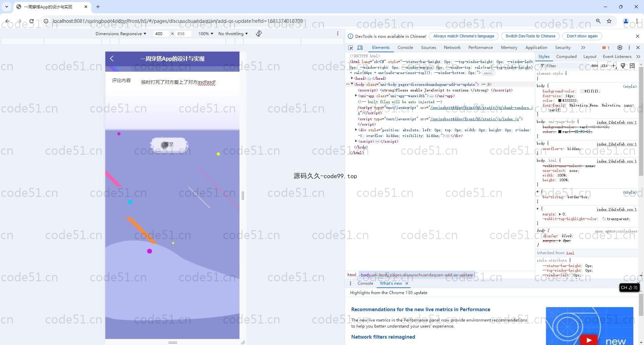Dismiss the DevTools language info bar
644x345 pixels.
click(638, 36)
